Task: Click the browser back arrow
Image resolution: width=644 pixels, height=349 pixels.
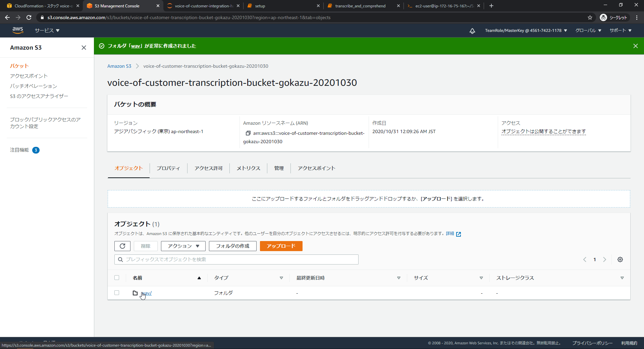Action: click(7, 17)
